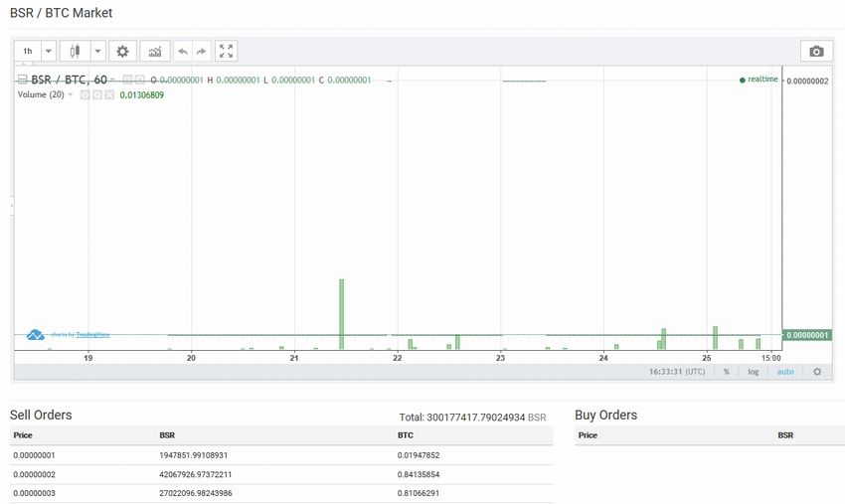The image size is (845, 504).
Task: Expand the left side panel arrow
Action: (x=12, y=207)
